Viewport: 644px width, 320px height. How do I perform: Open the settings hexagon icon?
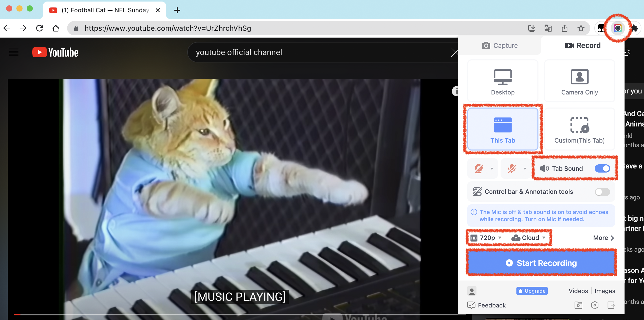pos(595,305)
